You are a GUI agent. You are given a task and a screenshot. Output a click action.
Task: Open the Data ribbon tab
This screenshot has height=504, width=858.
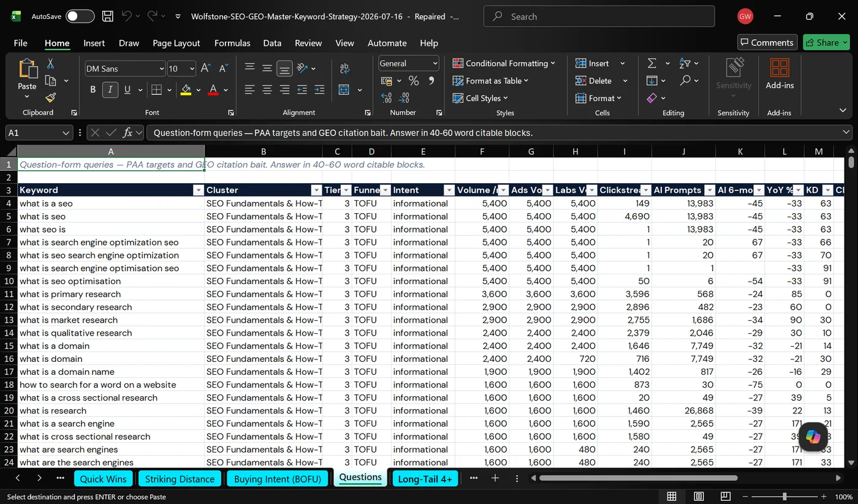click(272, 43)
